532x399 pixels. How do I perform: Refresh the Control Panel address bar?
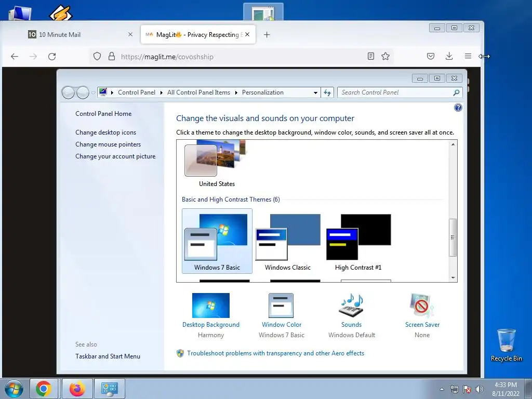click(327, 92)
